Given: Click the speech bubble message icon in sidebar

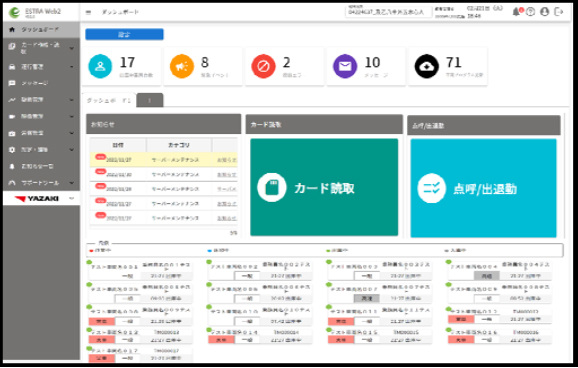Looking at the screenshot, I should pos(12,83).
